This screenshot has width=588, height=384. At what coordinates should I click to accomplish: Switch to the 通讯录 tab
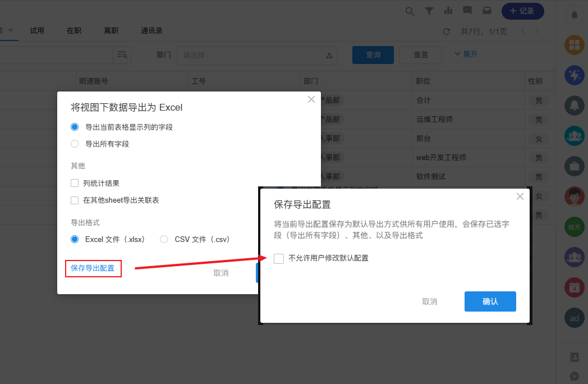tap(152, 31)
